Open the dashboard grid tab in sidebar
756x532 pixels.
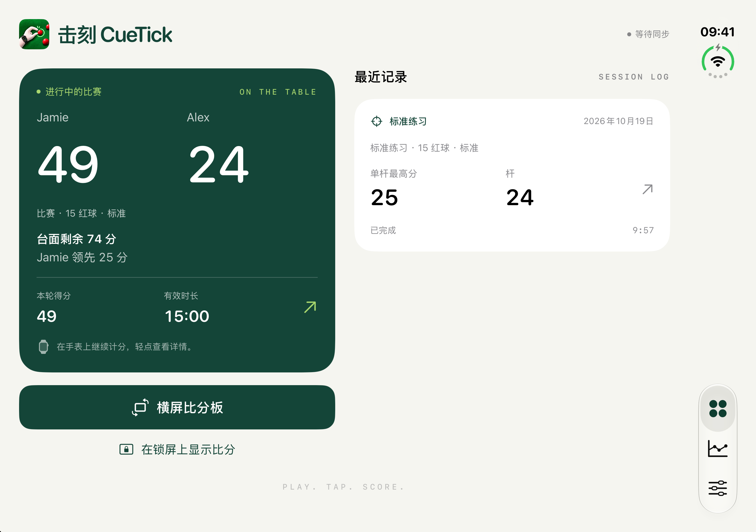(x=718, y=409)
